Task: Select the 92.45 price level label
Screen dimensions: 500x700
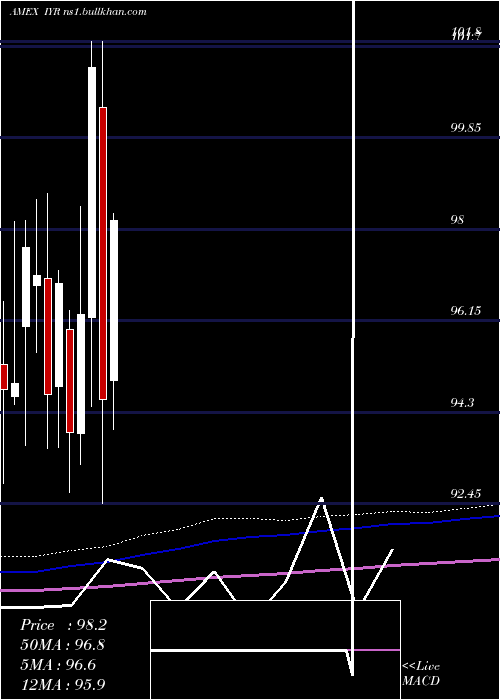Action: (466, 494)
